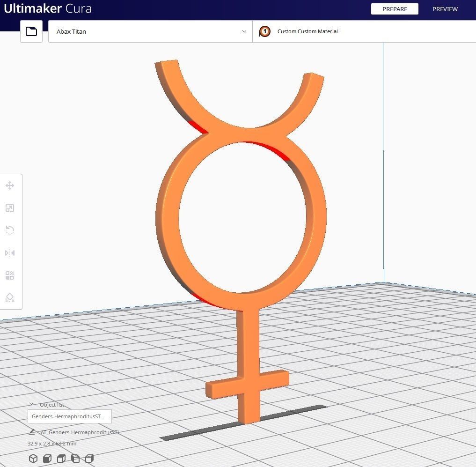
Task: Select the Rotate tool
Action: point(10,230)
